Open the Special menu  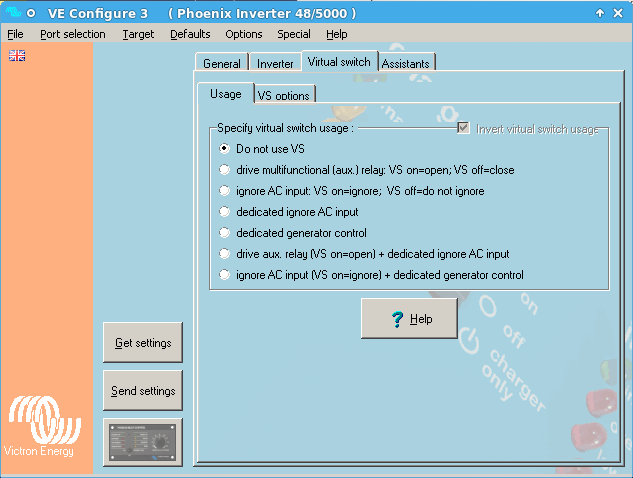point(294,34)
